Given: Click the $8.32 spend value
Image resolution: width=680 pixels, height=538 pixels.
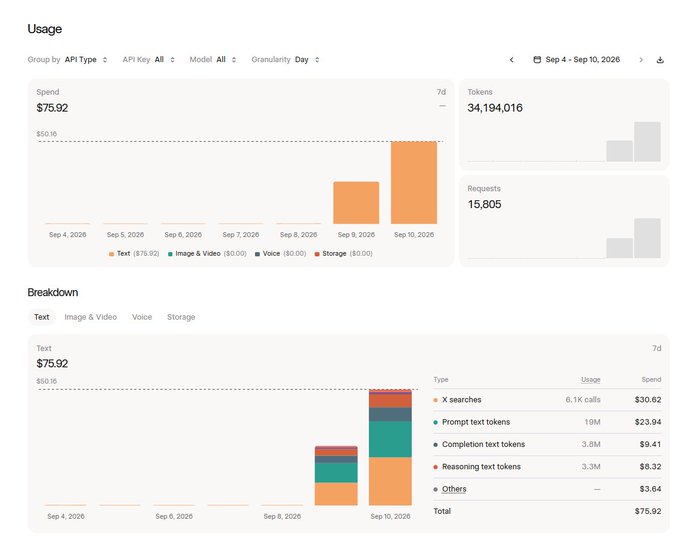Looking at the screenshot, I should pos(650,467).
